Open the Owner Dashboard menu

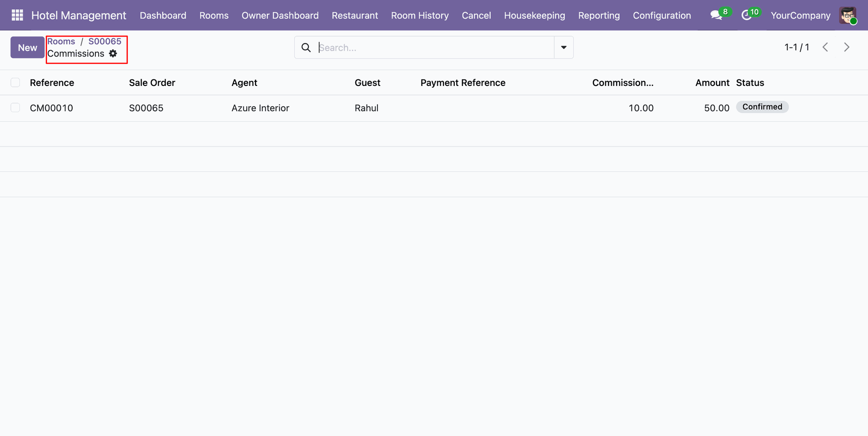coord(280,15)
